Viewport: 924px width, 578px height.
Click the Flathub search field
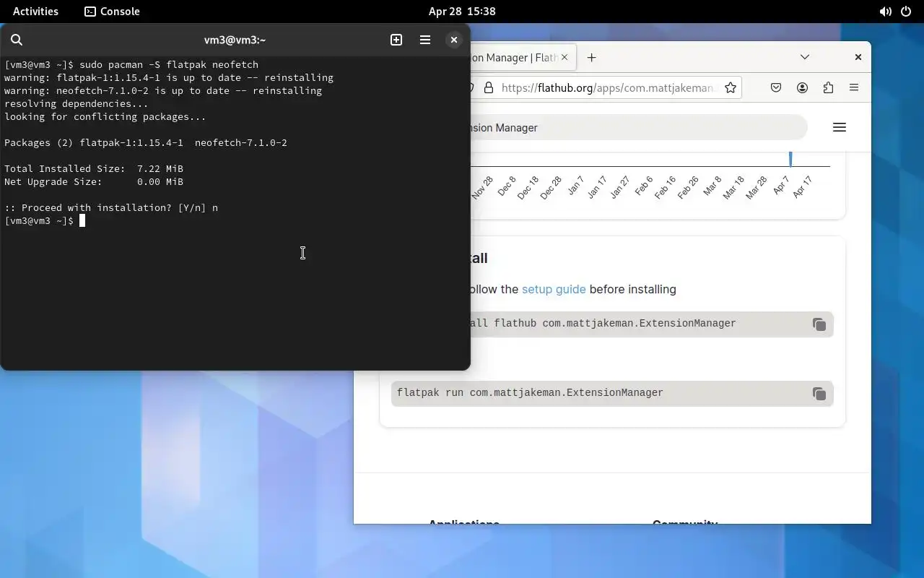pyautogui.click(x=638, y=128)
